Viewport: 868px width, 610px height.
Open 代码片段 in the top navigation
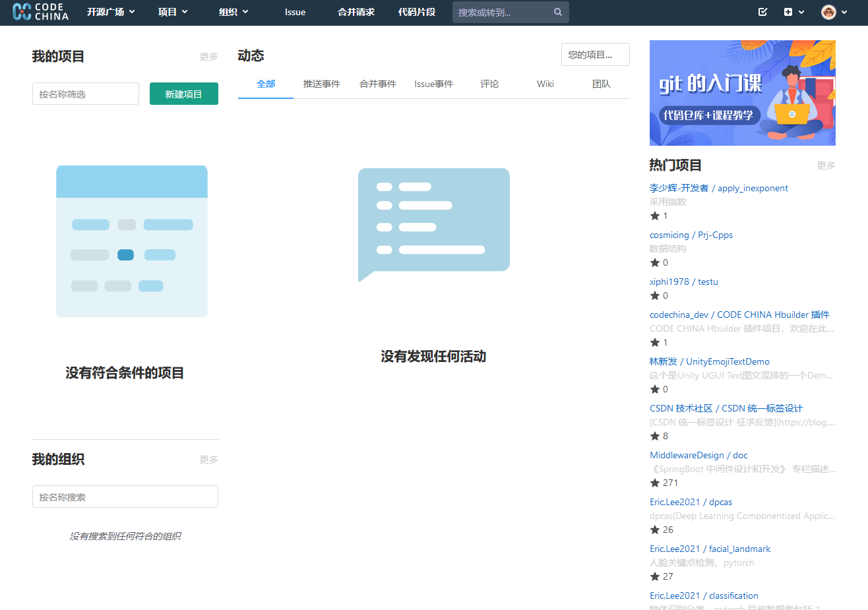(x=417, y=12)
